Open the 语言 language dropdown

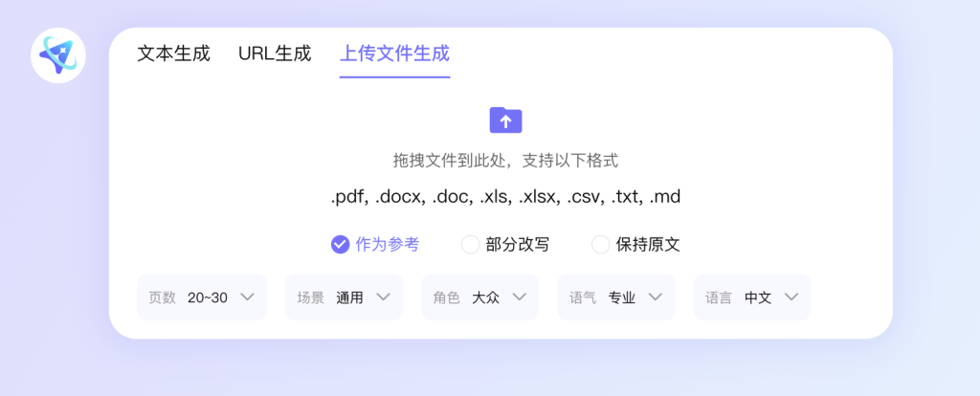click(x=752, y=297)
